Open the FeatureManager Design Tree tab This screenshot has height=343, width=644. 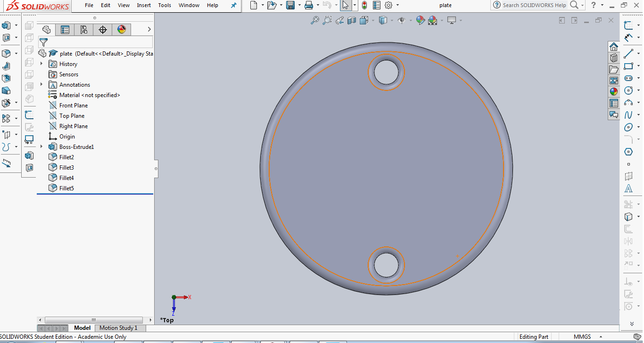coord(46,30)
